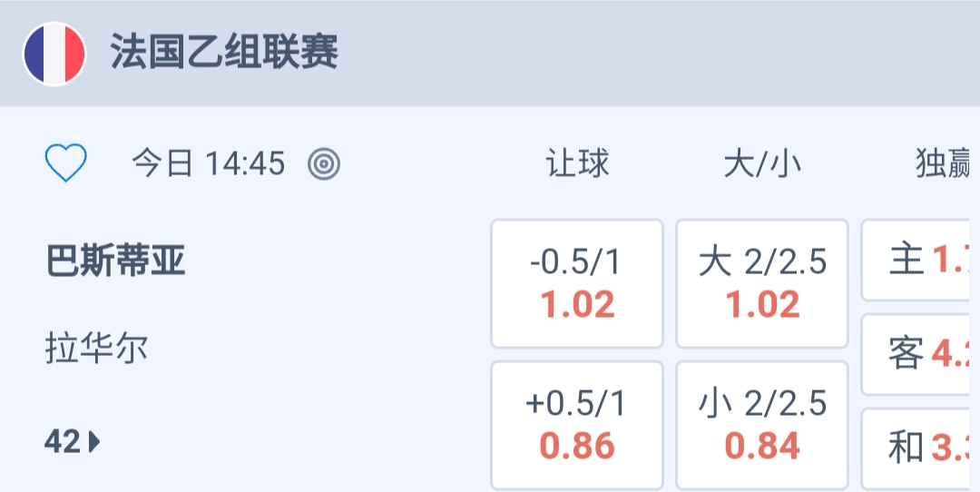
Task: Pick over 大 2/2.5 odds
Action: pos(762,283)
